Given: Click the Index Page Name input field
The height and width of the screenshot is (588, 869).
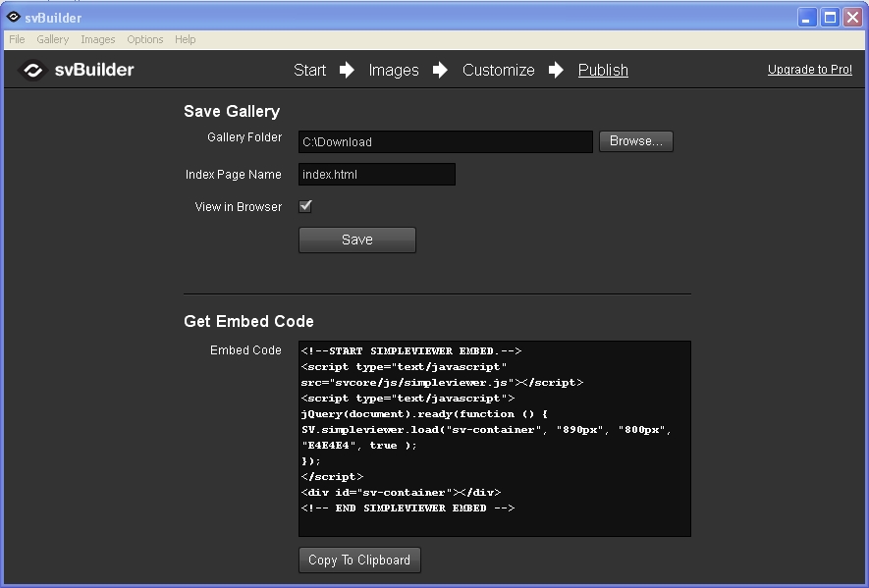Looking at the screenshot, I should click(377, 174).
